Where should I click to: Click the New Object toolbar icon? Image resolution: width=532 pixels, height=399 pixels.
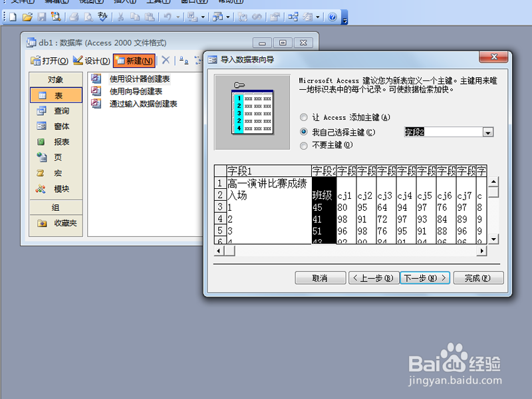coord(307,17)
